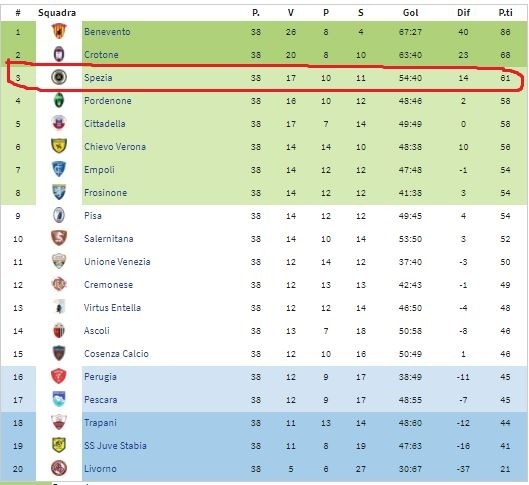
Task: Click the Salernitana crest icon
Action: click(x=59, y=238)
